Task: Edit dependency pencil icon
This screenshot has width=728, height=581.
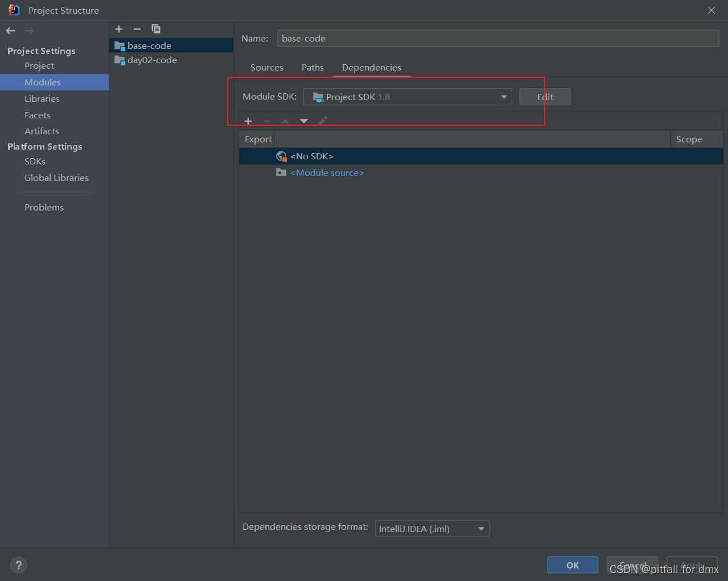Action: pyautogui.click(x=322, y=121)
